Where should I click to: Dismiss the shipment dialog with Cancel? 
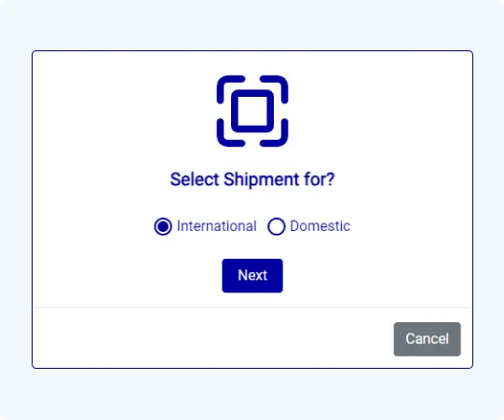click(428, 339)
